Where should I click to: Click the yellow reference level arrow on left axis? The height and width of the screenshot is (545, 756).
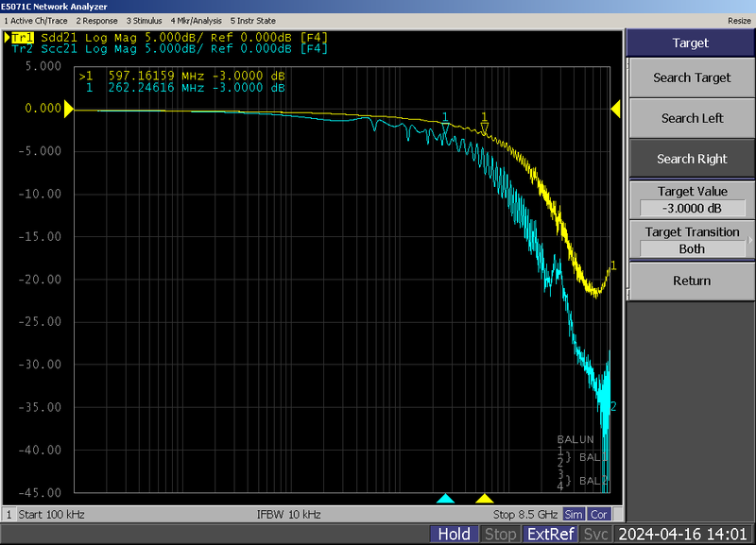pyautogui.click(x=67, y=109)
